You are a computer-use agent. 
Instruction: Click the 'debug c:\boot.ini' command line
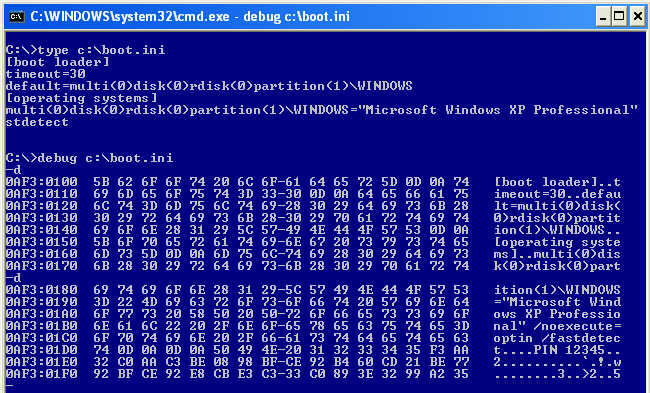[x=90, y=158]
